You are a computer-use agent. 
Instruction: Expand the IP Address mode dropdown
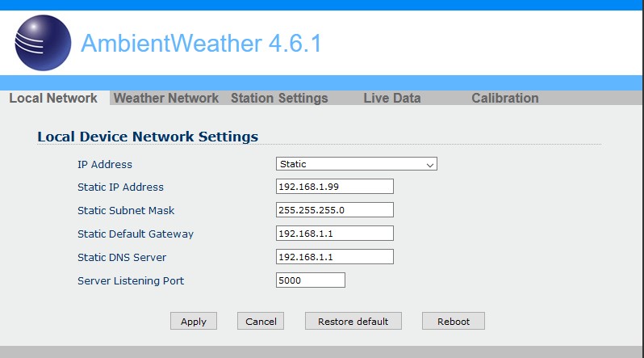(356, 164)
